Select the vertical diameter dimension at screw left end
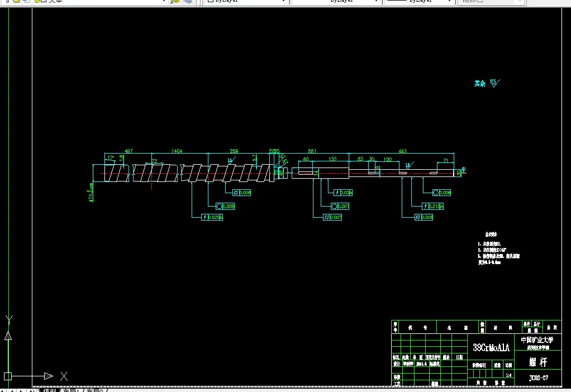Viewport: 571px width, 392px height. (91, 192)
